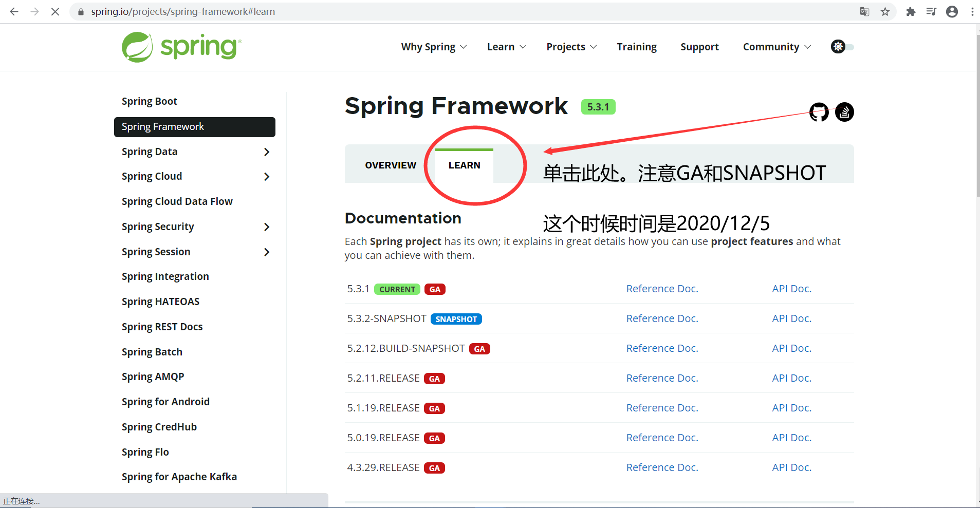Click the 4.3.29.RELEASE version text
The width and height of the screenshot is (980, 508).
point(383,467)
